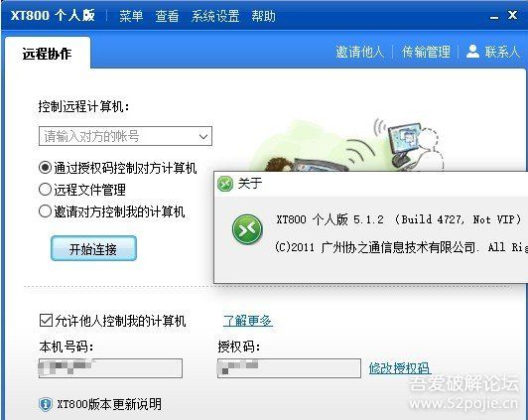Click the green XT800 logo in About dialog
This screenshot has width=528, height=420.
pos(247,229)
